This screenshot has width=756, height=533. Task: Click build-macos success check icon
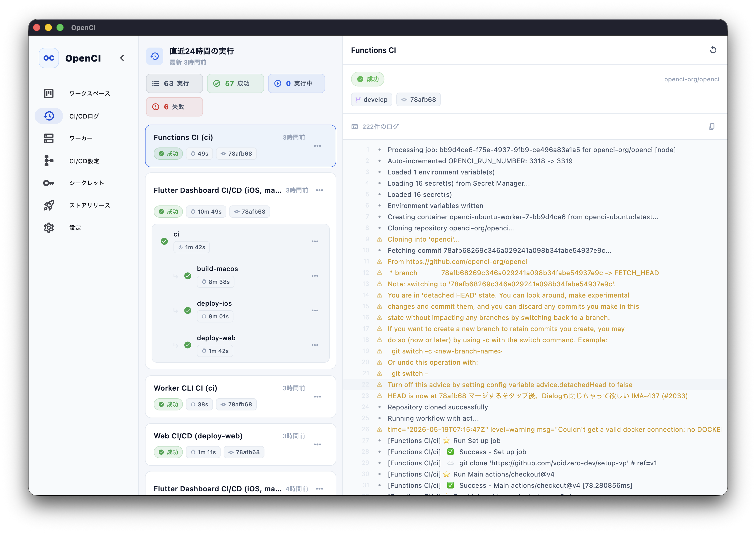point(188,276)
